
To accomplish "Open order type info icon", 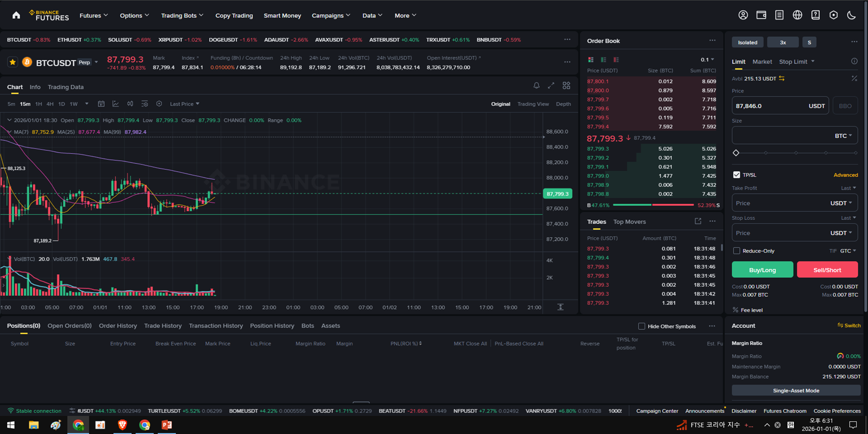I will (x=854, y=61).
